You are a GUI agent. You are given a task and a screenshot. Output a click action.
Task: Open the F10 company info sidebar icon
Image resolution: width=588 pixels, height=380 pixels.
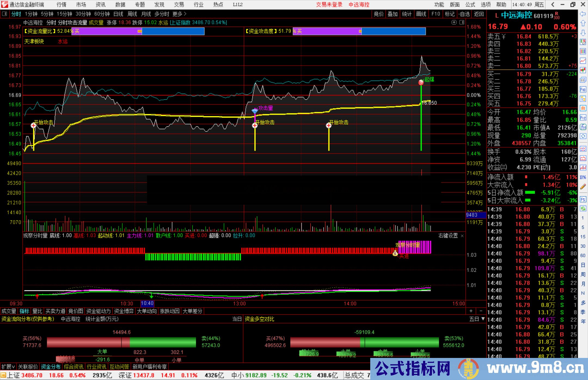pyautogui.click(x=583, y=89)
